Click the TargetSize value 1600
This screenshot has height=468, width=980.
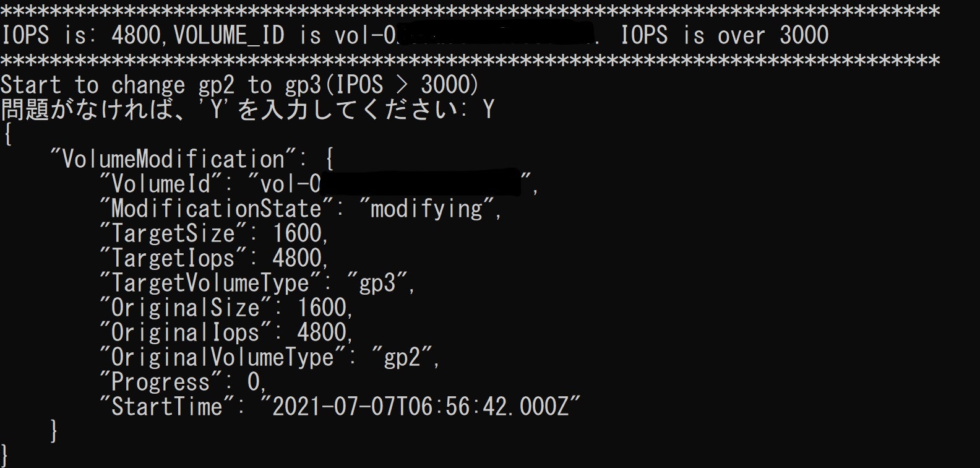click(297, 233)
